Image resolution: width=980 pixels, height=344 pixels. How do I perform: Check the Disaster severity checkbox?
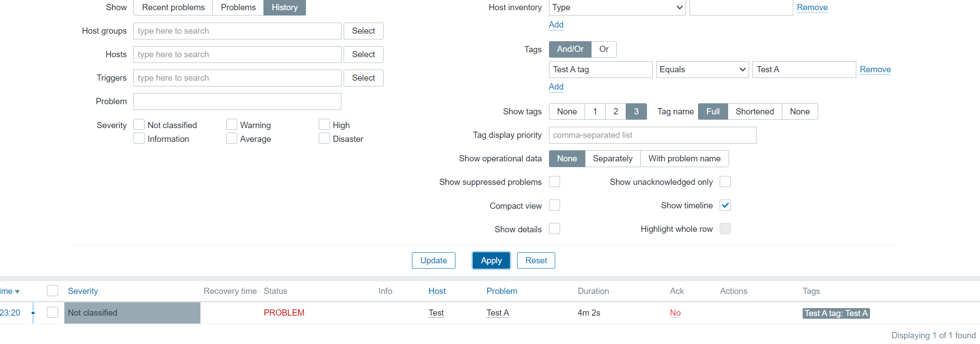pyautogui.click(x=324, y=139)
